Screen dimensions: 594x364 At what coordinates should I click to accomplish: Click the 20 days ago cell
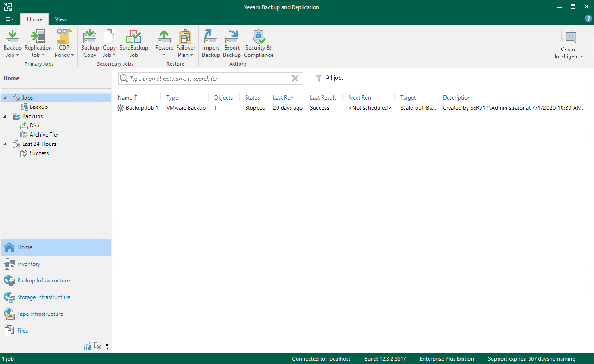point(288,108)
